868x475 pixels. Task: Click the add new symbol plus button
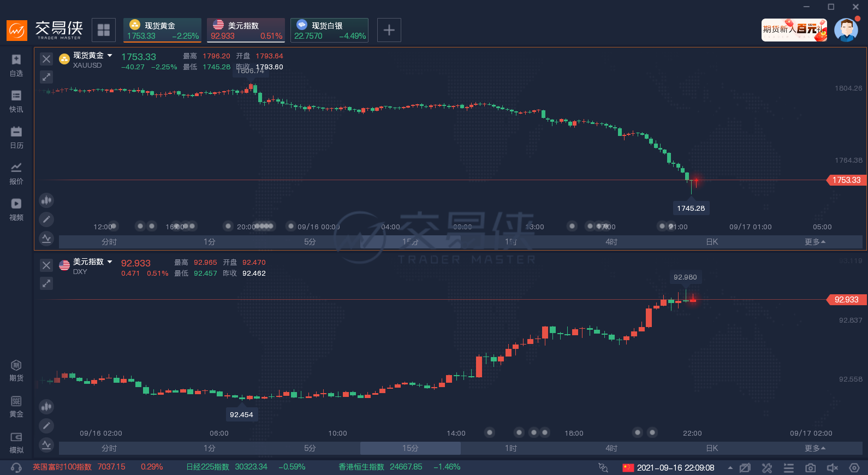click(x=389, y=30)
